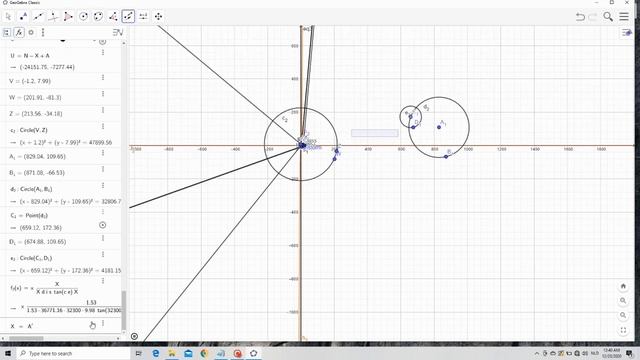This screenshot has width=640, height=360.
Task: Select the row V = (-1.2, 7.99)
Action: click(x=60, y=81)
